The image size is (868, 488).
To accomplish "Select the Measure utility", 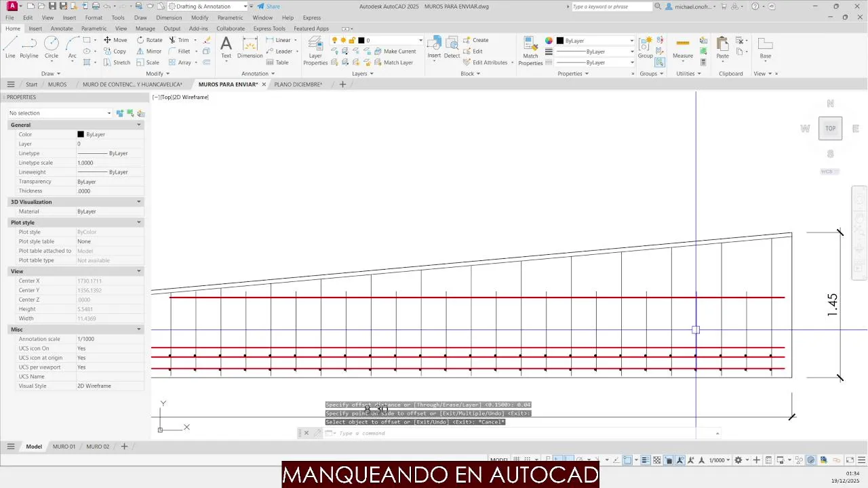I will (x=683, y=47).
